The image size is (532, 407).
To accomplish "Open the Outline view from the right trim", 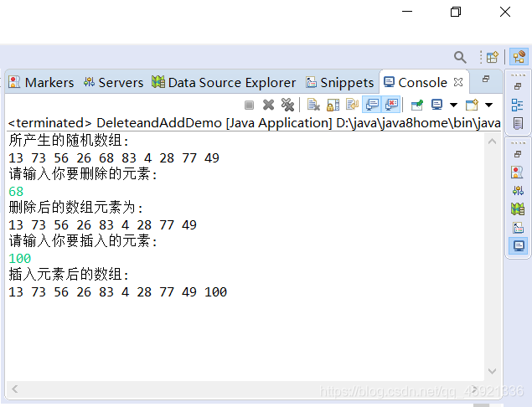I will 518,106.
